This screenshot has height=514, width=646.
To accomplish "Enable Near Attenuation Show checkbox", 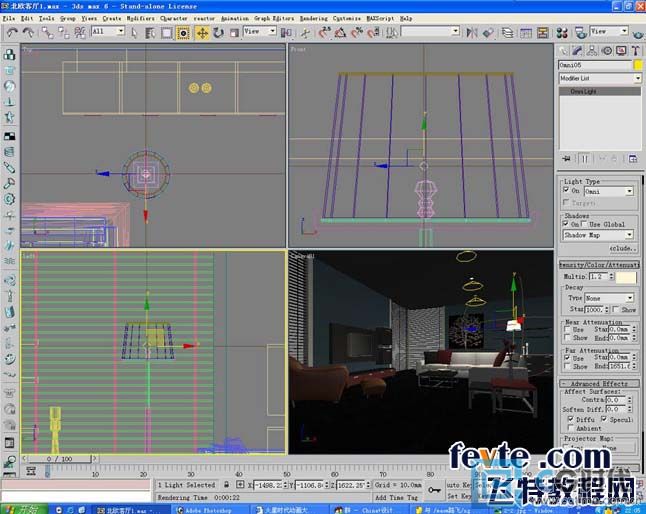I will pyautogui.click(x=567, y=337).
